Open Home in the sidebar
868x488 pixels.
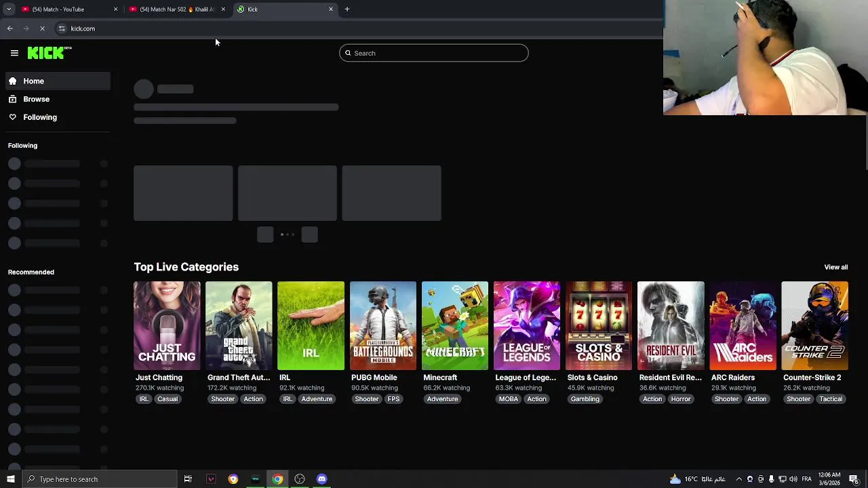click(x=58, y=81)
